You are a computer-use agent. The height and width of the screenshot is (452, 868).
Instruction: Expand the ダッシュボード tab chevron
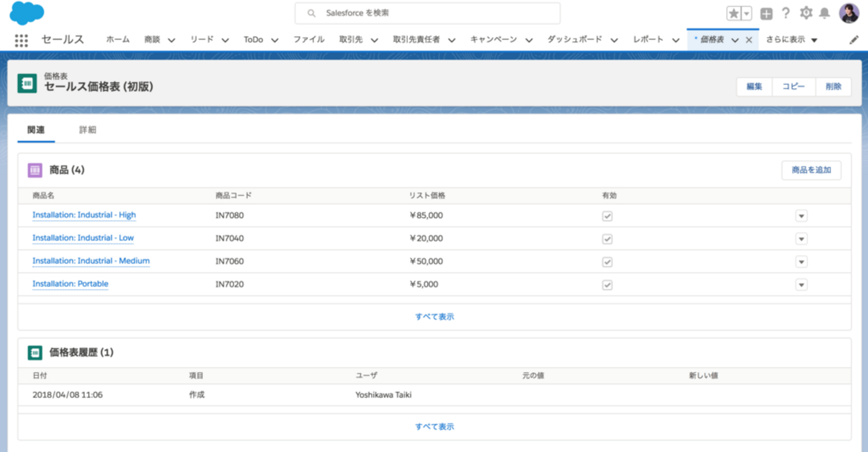pyautogui.click(x=614, y=40)
